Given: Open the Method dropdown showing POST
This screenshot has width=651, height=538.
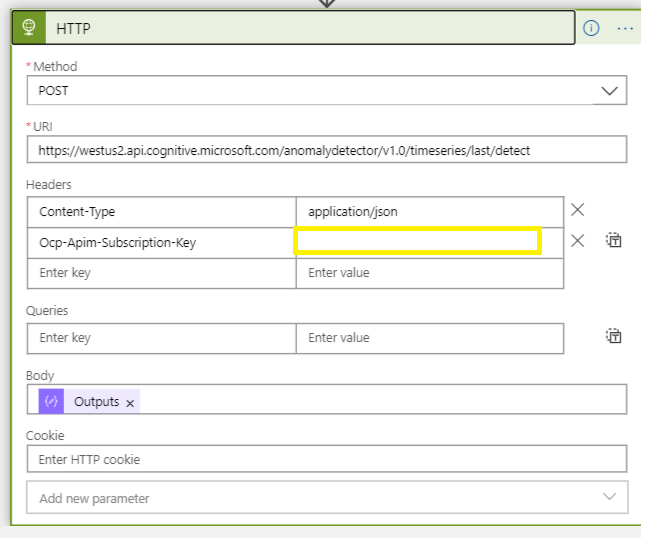Looking at the screenshot, I should pos(310,90).
